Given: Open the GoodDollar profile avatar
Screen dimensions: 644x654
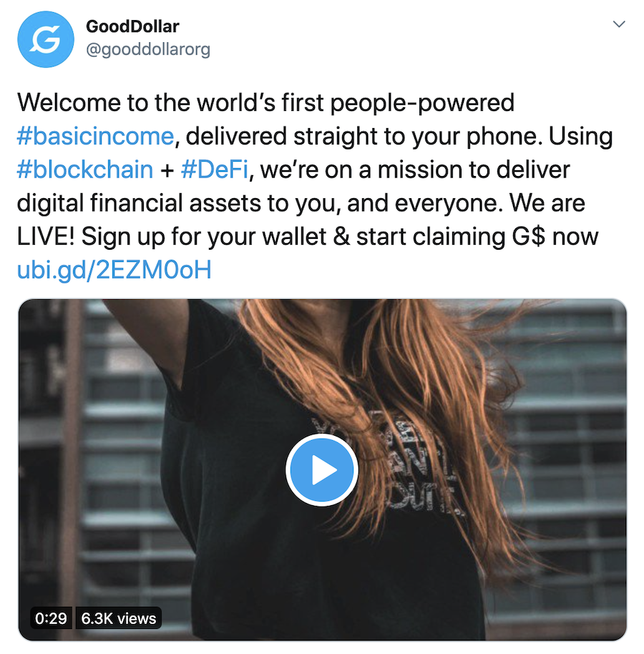Looking at the screenshot, I should pyautogui.click(x=46, y=39).
